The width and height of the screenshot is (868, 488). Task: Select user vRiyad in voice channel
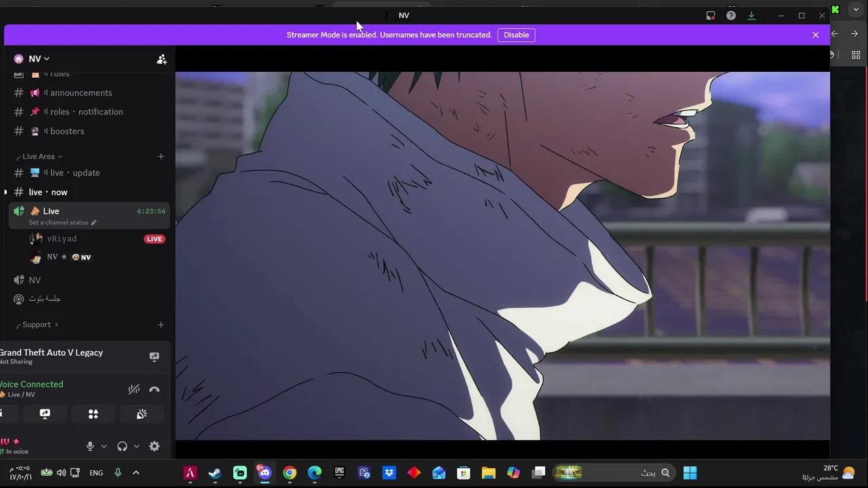[62, 239]
